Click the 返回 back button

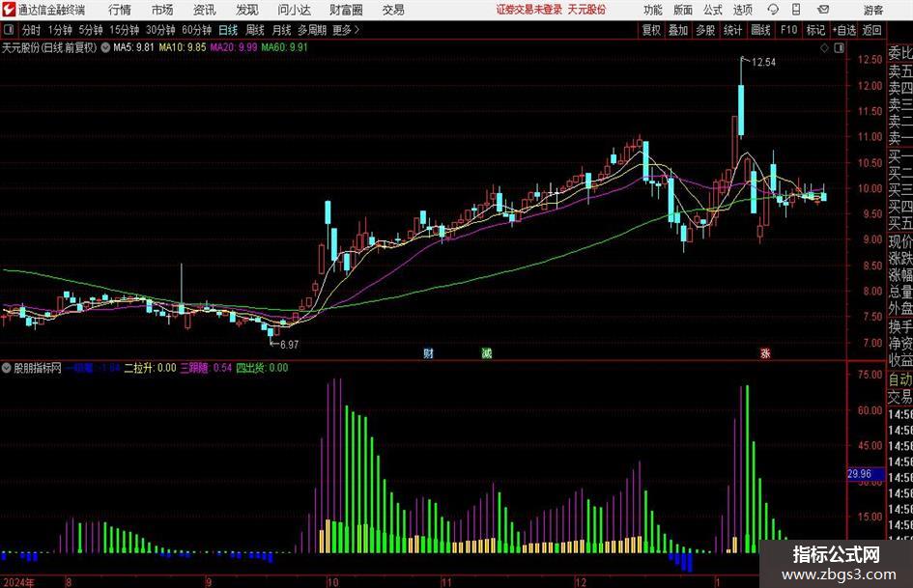click(871, 30)
